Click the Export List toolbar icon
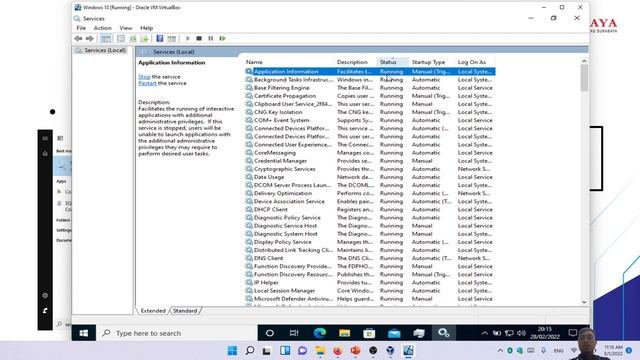The image size is (640, 360). (144, 38)
